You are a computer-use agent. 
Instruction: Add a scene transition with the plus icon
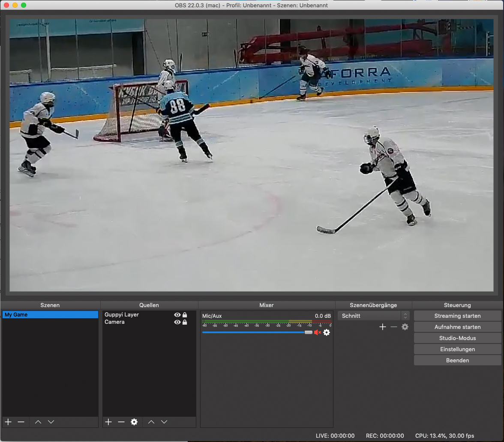click(383, 327)
